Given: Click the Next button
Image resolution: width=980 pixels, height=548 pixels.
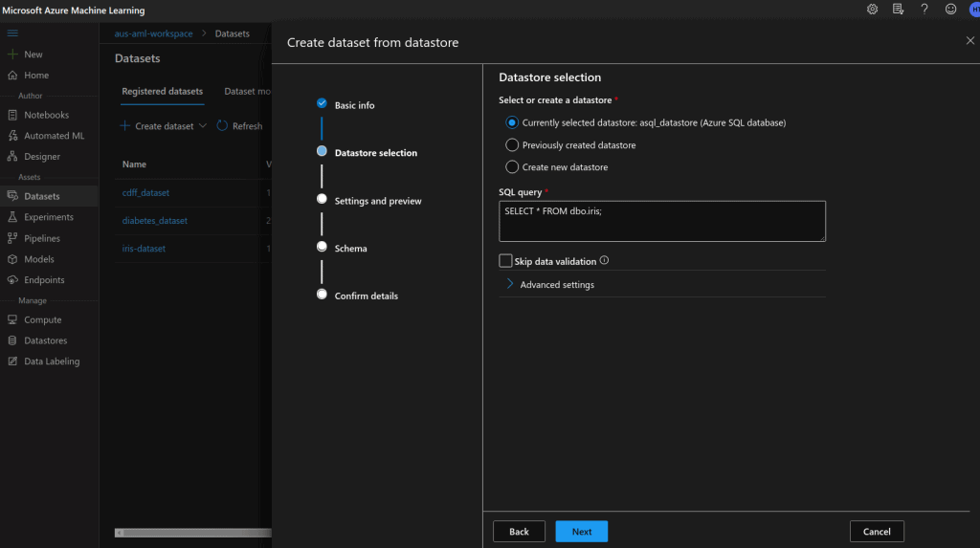Looking at the screenshot, I should pos(581,532).
